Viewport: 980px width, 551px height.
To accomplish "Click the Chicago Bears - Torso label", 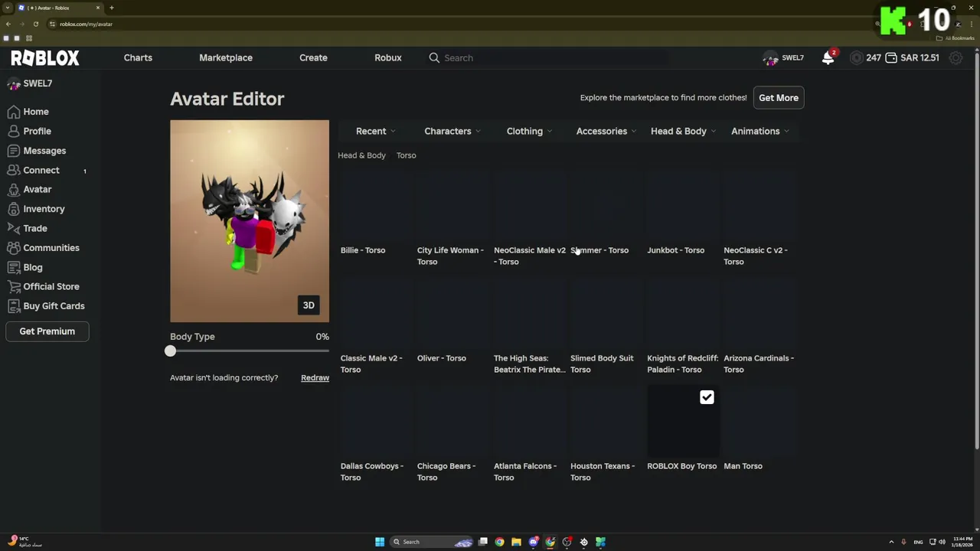I will point(446,472).
